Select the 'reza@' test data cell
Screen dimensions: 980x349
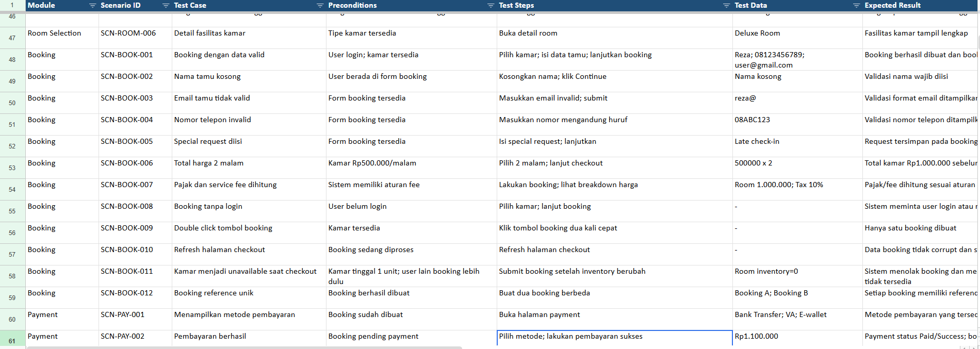[x=797, y=103]
